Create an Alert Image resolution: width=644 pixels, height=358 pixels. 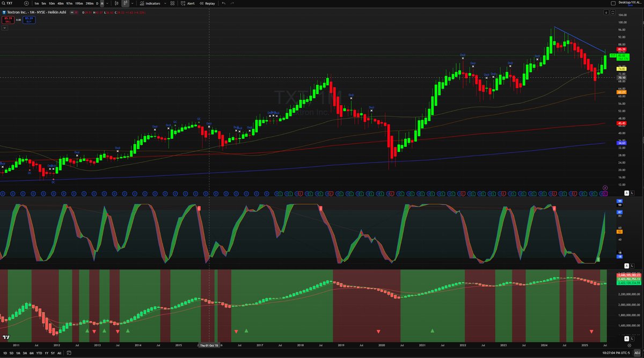(x=187, y=3)
